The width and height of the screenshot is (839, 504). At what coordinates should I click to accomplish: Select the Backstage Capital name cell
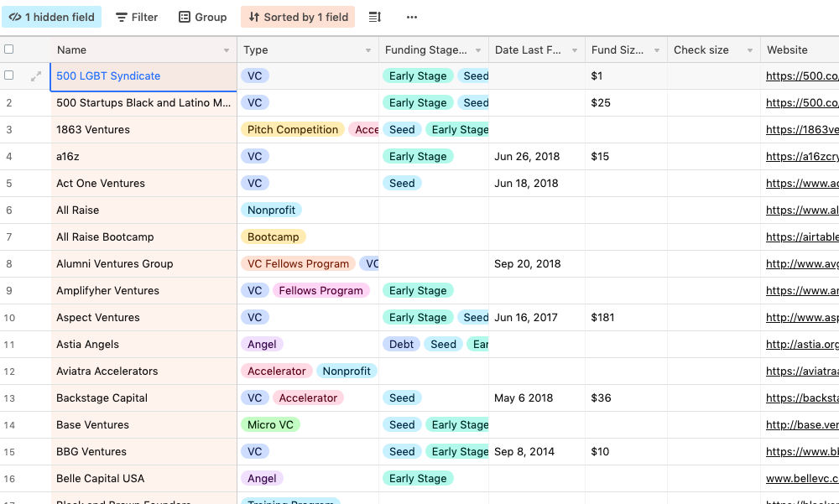143,398
